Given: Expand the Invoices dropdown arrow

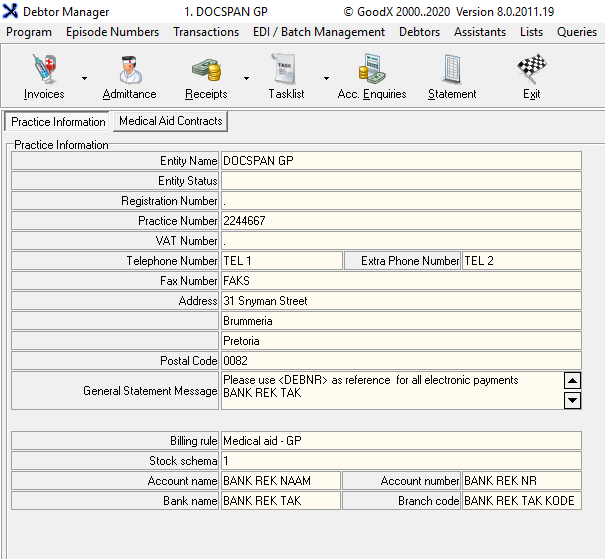Looking at the screenshot, I should coord(84,78).
